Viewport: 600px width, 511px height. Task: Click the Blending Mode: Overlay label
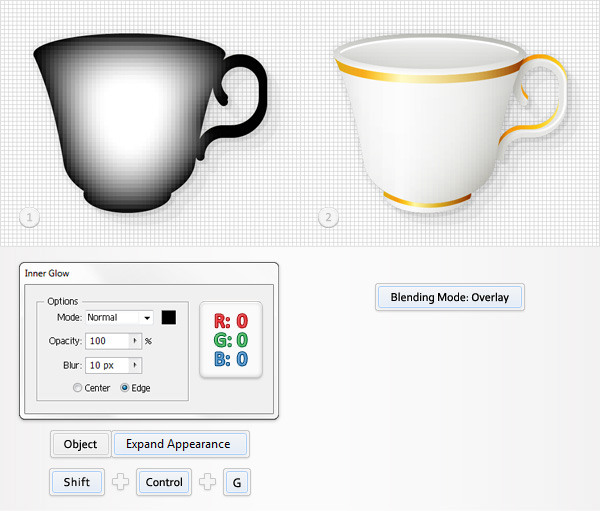pos(450,297)
